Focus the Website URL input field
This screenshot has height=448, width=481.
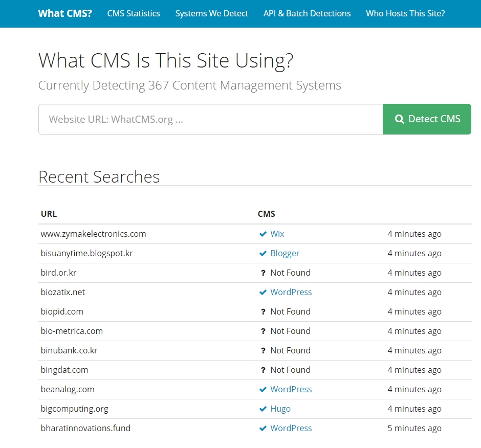[x=210, y=119]
